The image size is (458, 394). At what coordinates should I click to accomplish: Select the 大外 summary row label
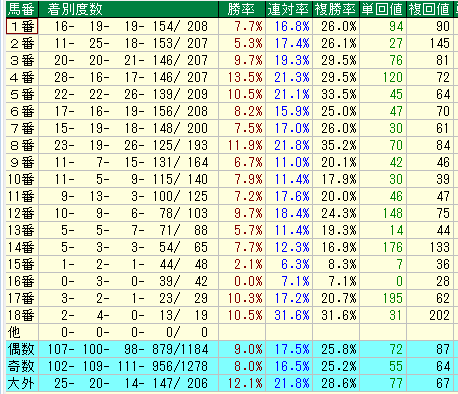click(x=22, y=383)
